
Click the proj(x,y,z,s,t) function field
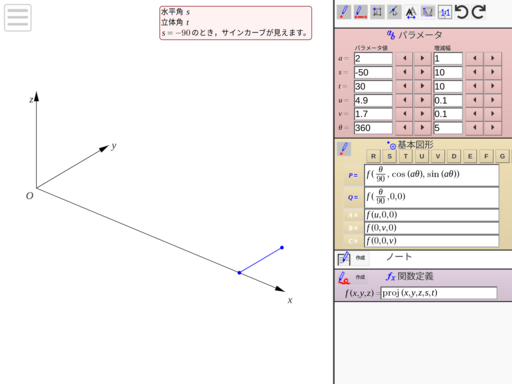click(x=439, y=293)
